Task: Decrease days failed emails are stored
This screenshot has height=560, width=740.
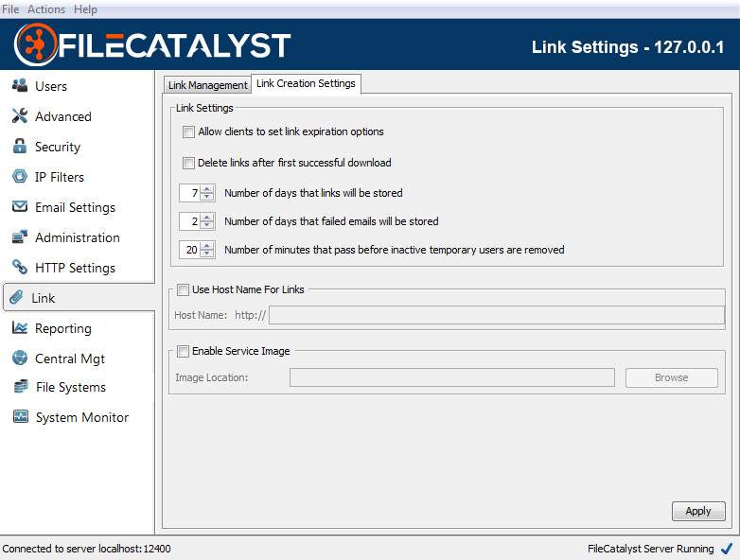Action: pyautogui.click(x=206, y=225)
